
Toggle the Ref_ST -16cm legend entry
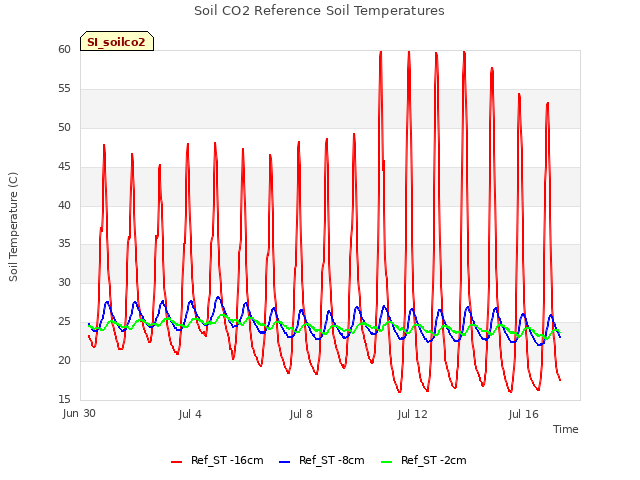pyautogui.click(x=217, y=460)
